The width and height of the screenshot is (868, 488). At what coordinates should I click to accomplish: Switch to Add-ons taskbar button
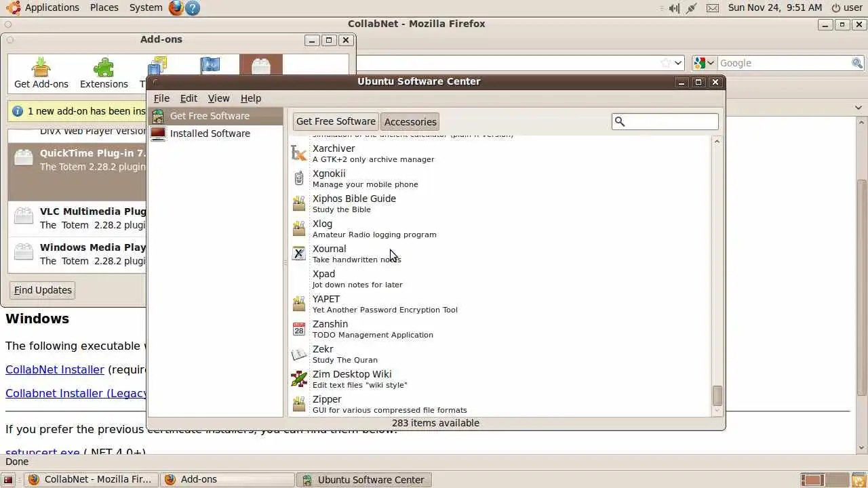pos(226,480)
